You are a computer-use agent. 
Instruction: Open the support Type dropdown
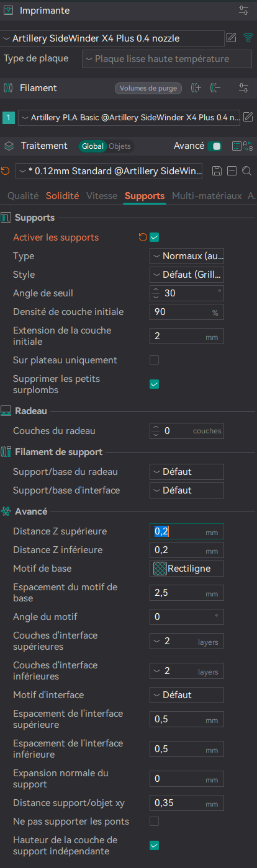coord(187,255)
